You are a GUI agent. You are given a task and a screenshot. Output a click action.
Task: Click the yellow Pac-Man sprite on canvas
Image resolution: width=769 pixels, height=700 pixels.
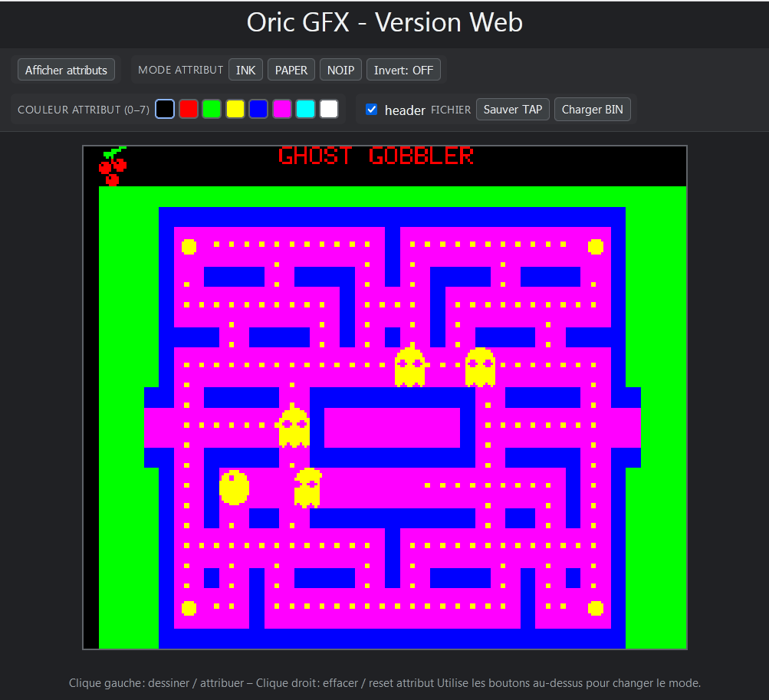[235, 488]
